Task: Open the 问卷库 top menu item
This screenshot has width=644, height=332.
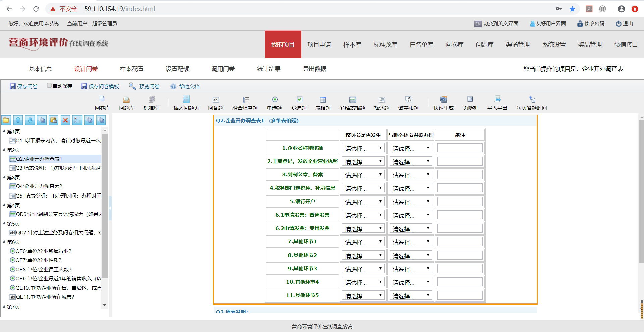Action: pos(454,45)
